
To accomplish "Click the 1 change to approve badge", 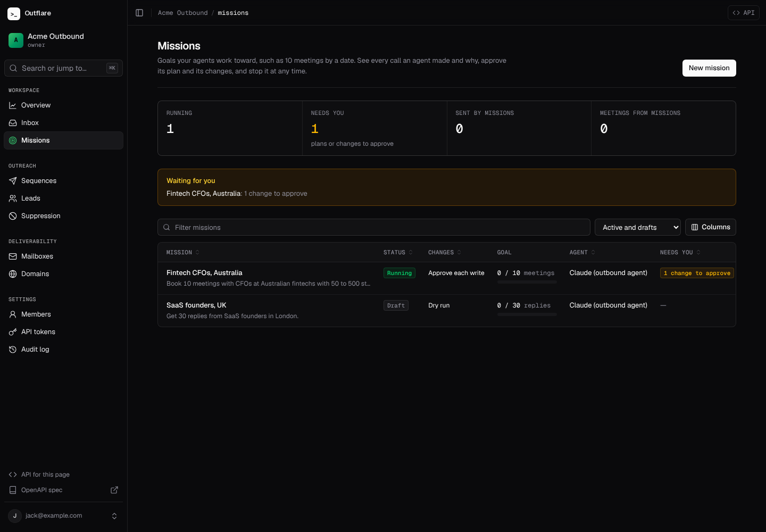I will (x=697, y=273).
